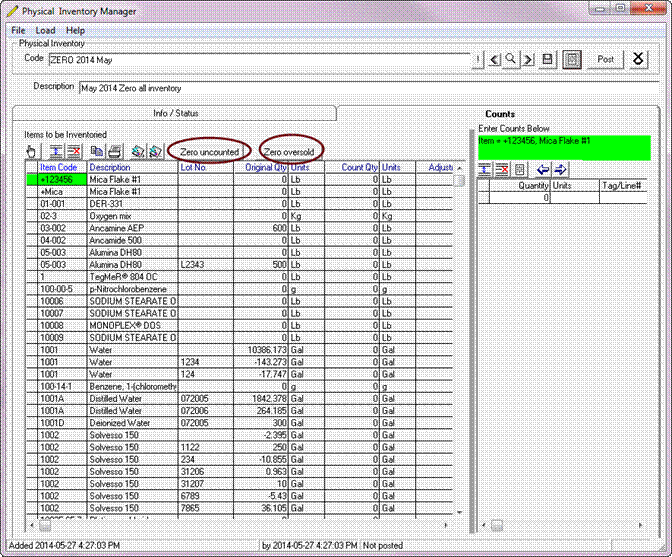Click second colored books icon before Zero uncounted

155,152
